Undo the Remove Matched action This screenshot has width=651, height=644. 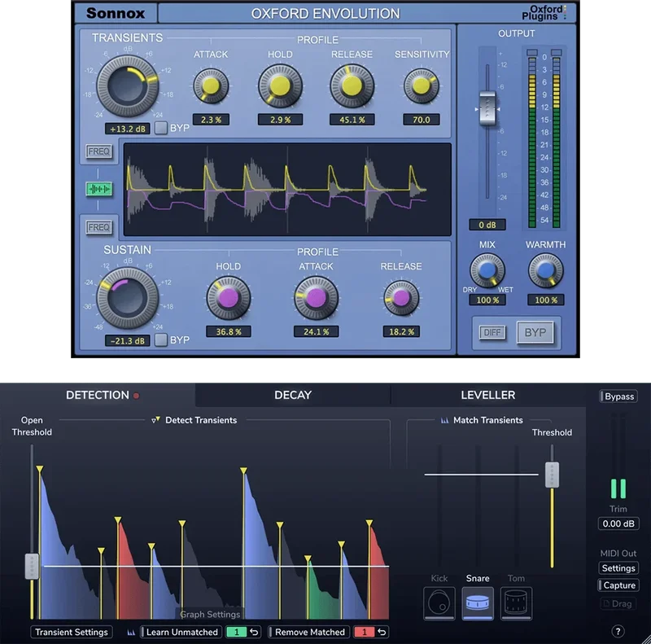click(x=382, y=632)
